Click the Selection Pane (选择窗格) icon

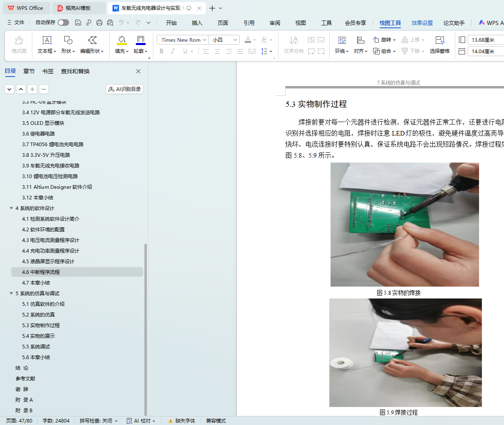[440, 40]
